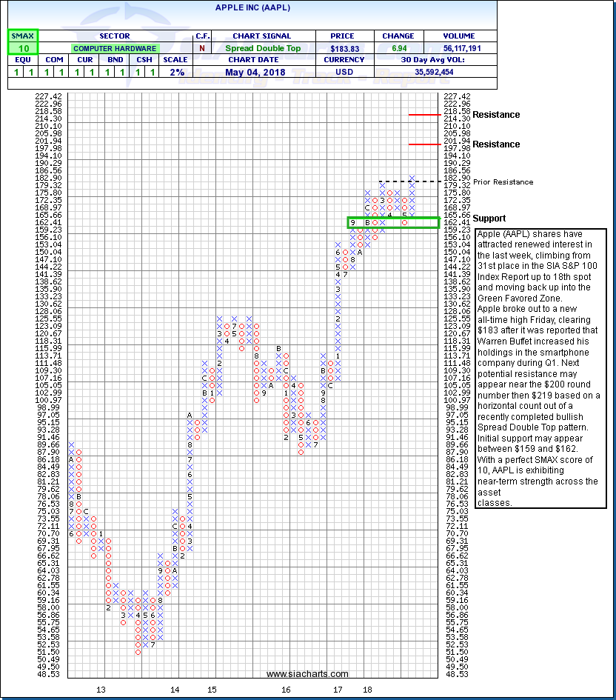Click the COMPUTER HARDWARE sector label
616x700 pixels.
(x=114, y=48)
